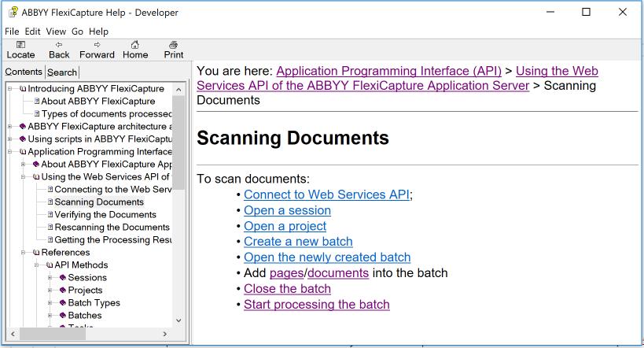Screen dimensions: 644x348
Task: Click the Contents tree scroll-down arrow
Action: (x=178, y=320)
